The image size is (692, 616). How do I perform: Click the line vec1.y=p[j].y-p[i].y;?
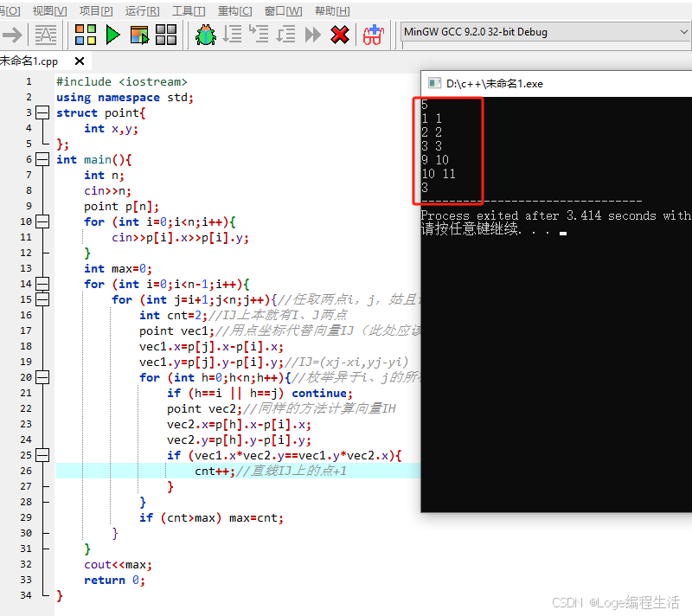point(211,363)
